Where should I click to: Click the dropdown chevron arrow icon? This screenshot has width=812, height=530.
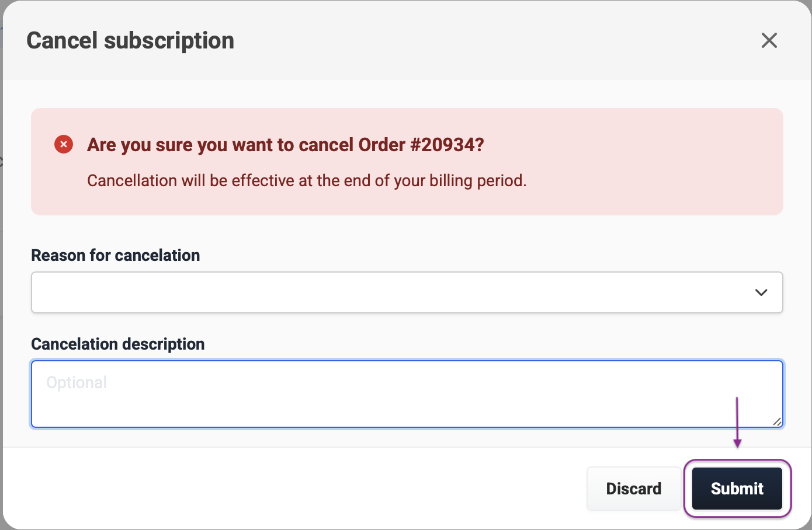[761, 292]
